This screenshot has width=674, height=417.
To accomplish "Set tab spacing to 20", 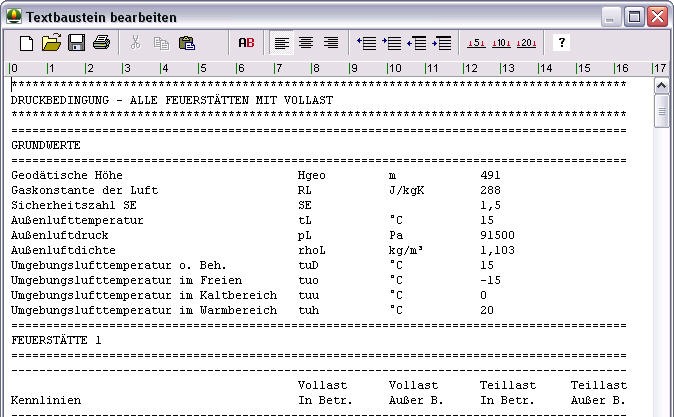I will [526, 43].
